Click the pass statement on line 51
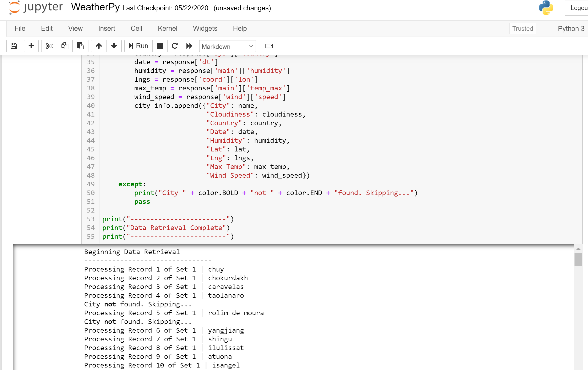The width and height of the screenshot is (588, 370). pyautogui.click(x=142, y=202)
